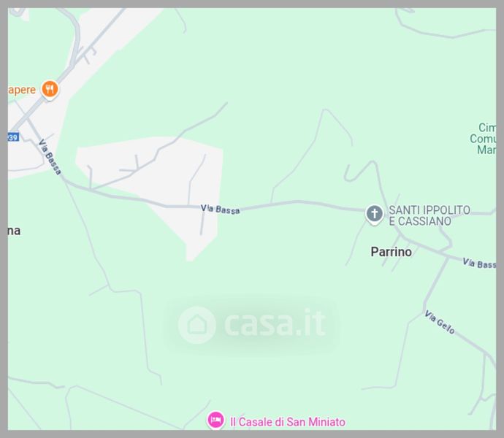Click the road junction of Via Gelo and Via Bassa
The width and height of the screenshot is (504, 438).
pyautogui.click(x=448, y=257)
